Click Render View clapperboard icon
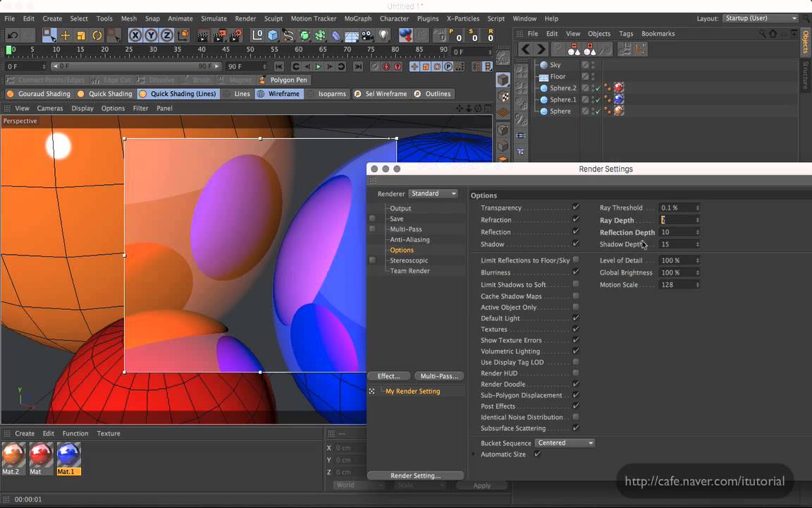This screenshot has height=508, width=812. pyautogui.click(x=203, y=35)
